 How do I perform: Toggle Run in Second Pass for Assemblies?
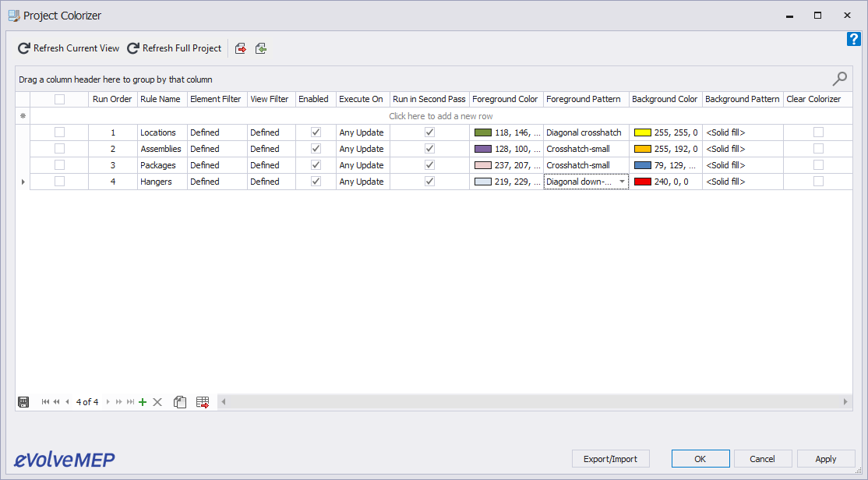point(429,148)
